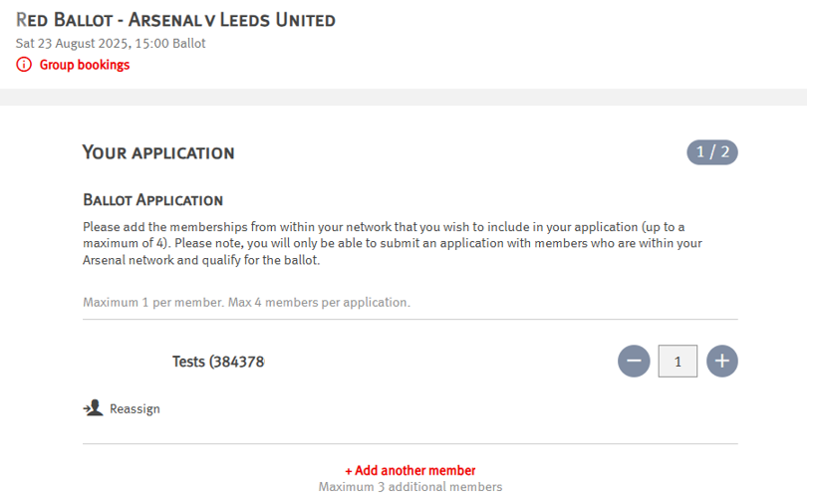Click the Reassign text label
Viewport: 819px width, 504px height.
(x=135, y=409)
